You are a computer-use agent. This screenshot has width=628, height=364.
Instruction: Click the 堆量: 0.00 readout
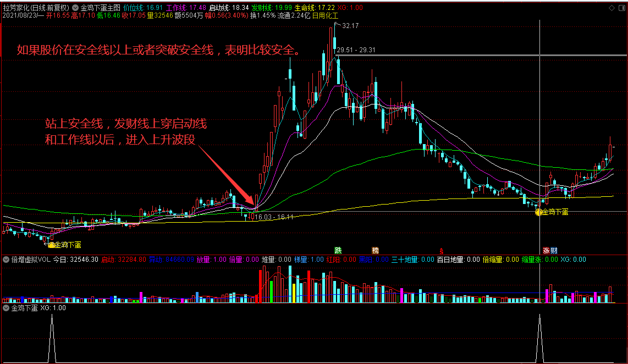click(x=277, y=260)
